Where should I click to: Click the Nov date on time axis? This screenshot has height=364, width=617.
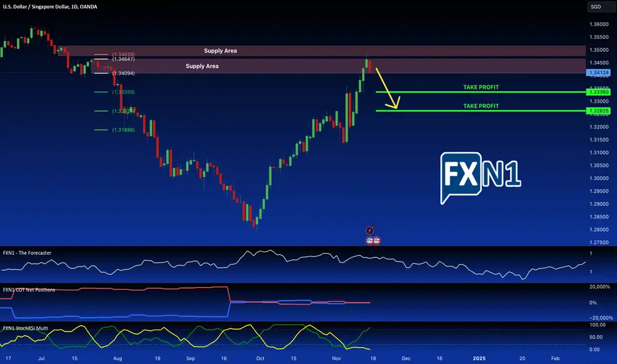(336, 359)
